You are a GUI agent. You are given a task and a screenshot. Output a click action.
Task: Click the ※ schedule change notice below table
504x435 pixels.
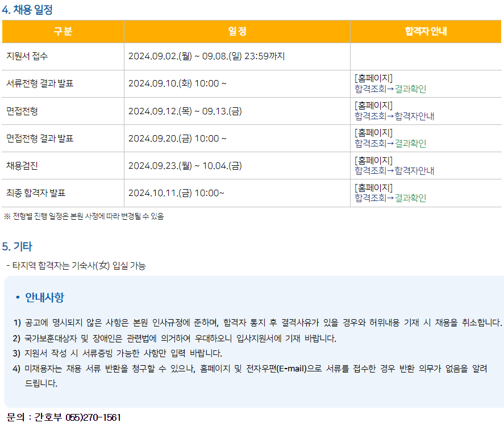click(84, 216)
